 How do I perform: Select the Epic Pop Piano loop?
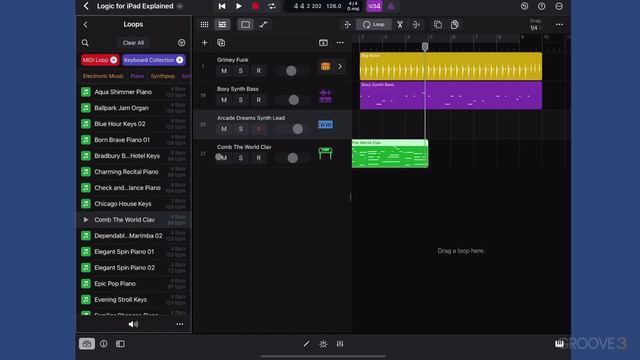[x=134, y=284]
